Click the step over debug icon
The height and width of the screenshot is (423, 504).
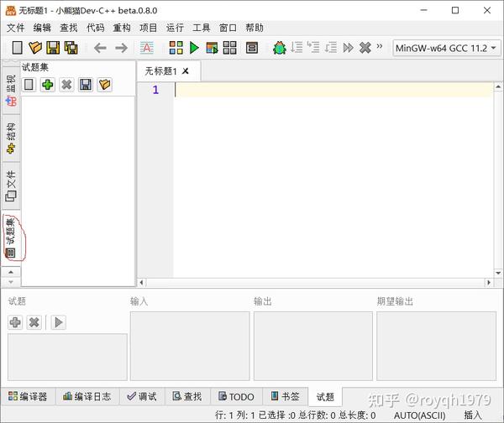(297, 48)
